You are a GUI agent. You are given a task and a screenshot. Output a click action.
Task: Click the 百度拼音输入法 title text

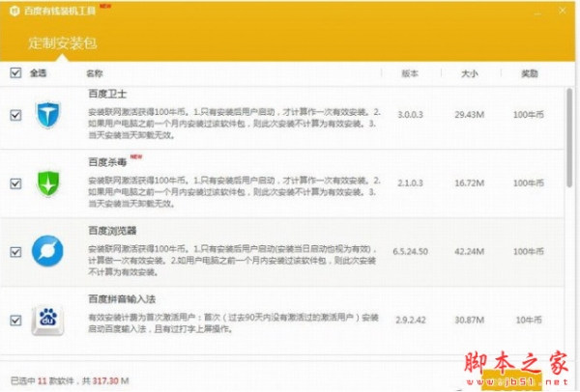click(122, 299)
